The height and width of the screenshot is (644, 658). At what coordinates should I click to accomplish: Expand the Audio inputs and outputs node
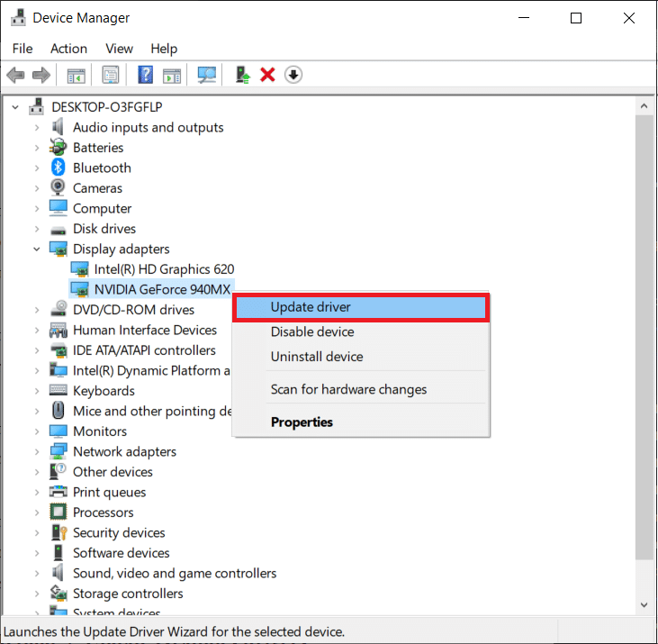37,128
